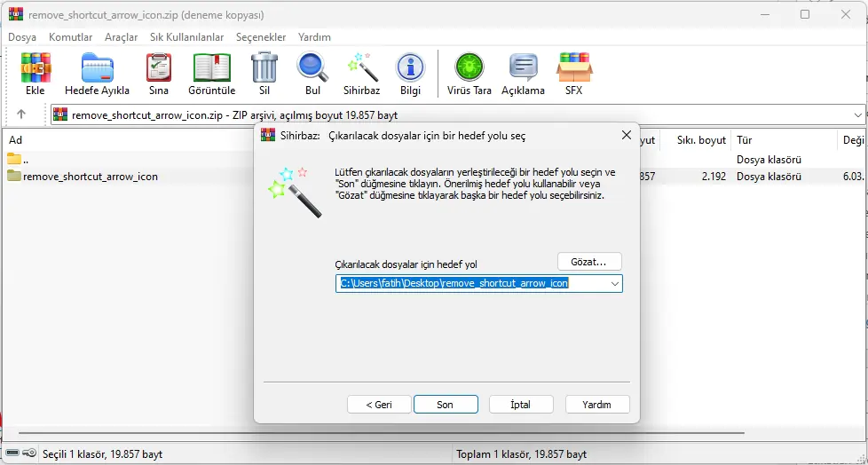Click the Yardım button in the wizard
Image resolution: width=868 pixels, height=465 pixels.
coord(596,404)
